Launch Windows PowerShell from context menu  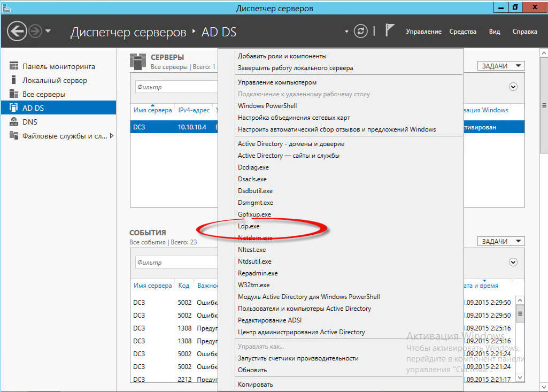point(267,106)
